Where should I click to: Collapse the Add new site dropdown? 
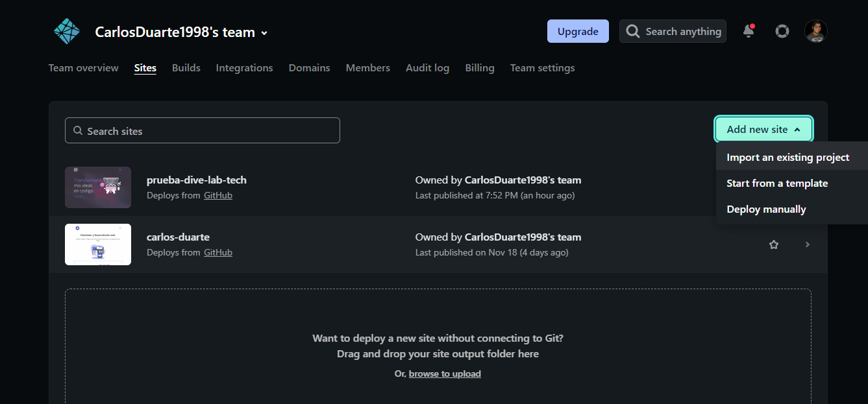point(763,129)
